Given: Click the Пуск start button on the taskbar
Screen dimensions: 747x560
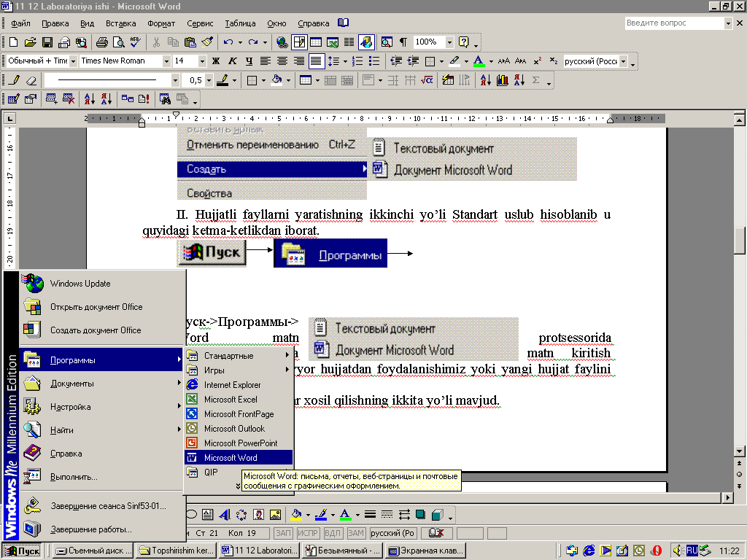Looking at the screenshot, I should pos(23,551).
